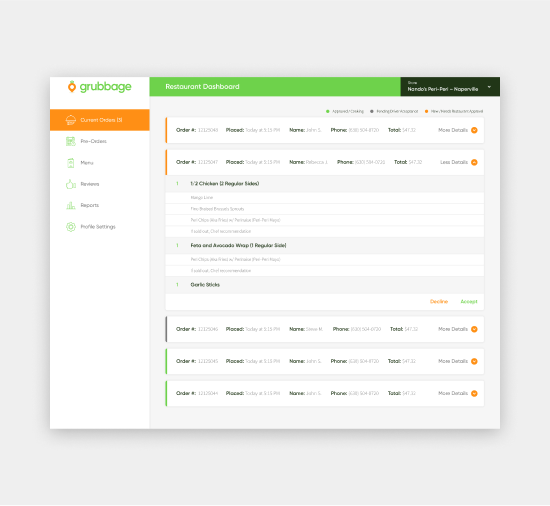Image resolution: width=550 pixels, height=506 pixels.
Task: Click the orange New order legend dot
Action: [426, 112]
